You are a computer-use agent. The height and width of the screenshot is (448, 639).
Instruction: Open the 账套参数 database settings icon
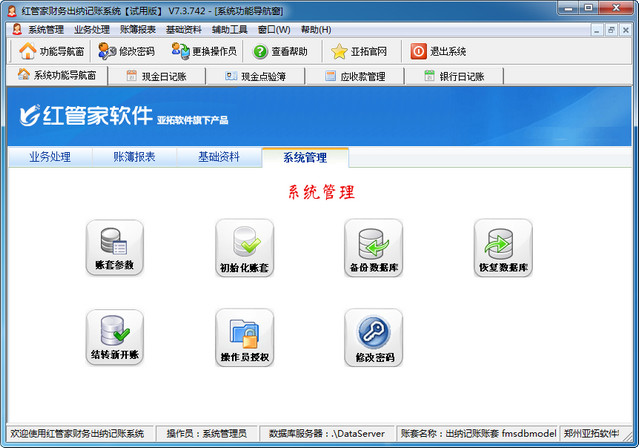coord(115,247)
